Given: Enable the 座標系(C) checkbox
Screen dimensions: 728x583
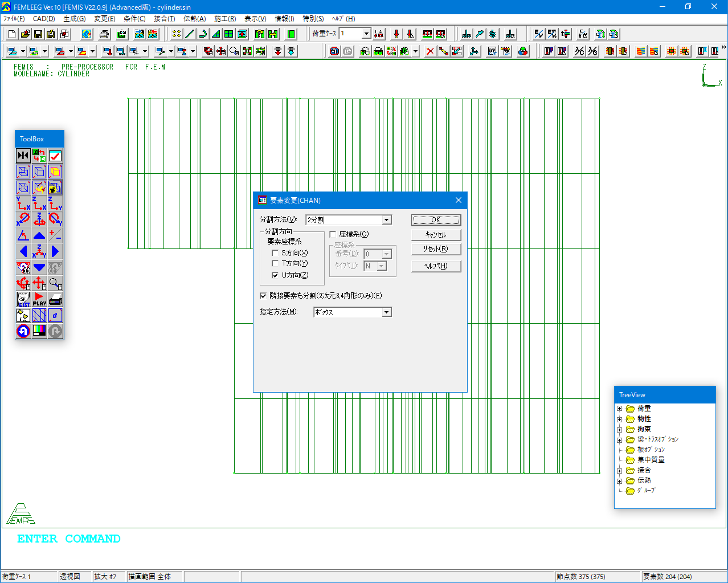Looking at the screenshot, I should pos(333,234).
